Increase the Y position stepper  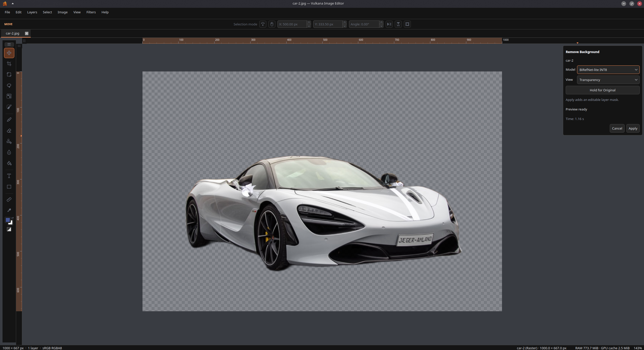[x=345, y=22]
